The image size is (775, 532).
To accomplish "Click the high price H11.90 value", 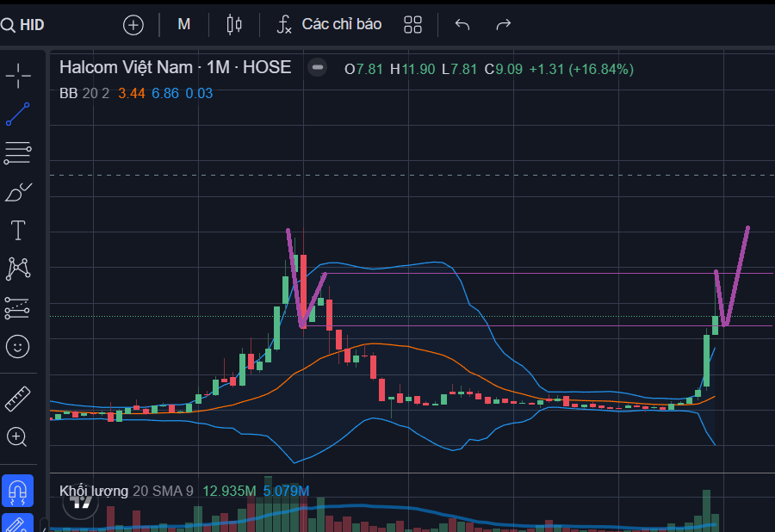I will point(412,69).
